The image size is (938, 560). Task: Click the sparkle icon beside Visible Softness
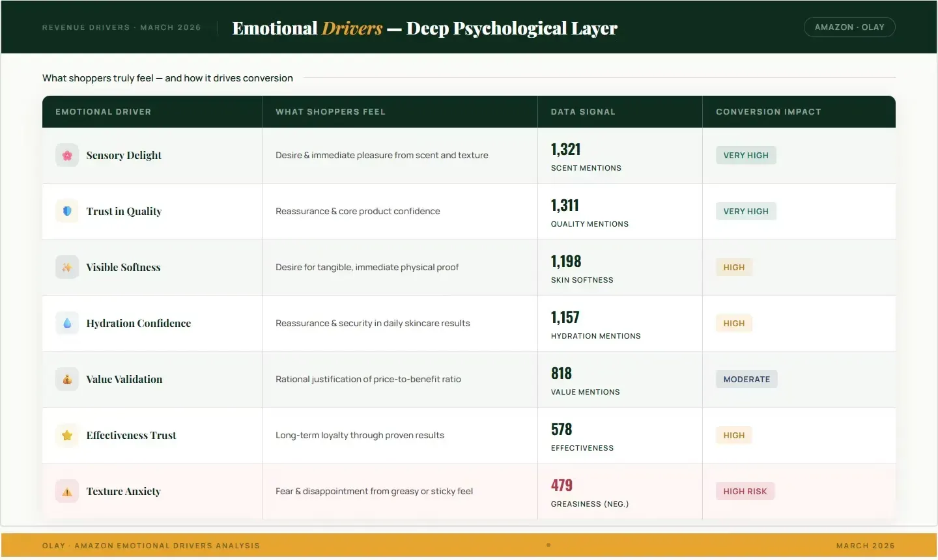click(x=67, y=268)
